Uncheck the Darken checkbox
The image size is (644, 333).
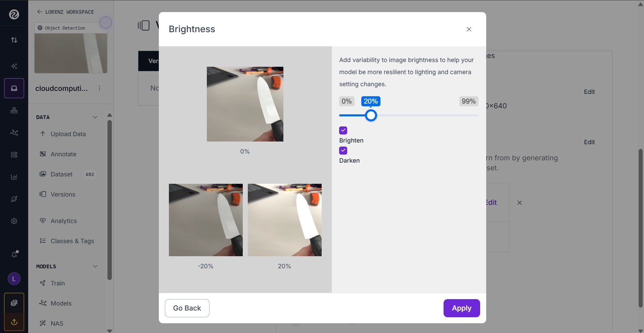tap(343, 151)
